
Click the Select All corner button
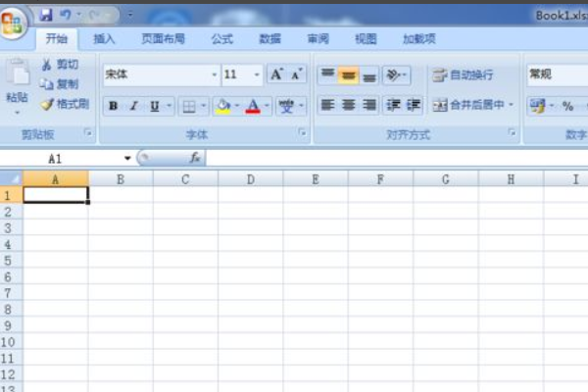tap(11, 178)
